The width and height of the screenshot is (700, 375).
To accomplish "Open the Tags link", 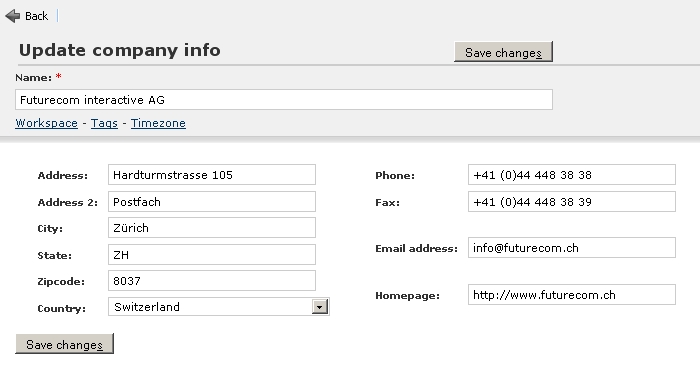I will point(104,123).
